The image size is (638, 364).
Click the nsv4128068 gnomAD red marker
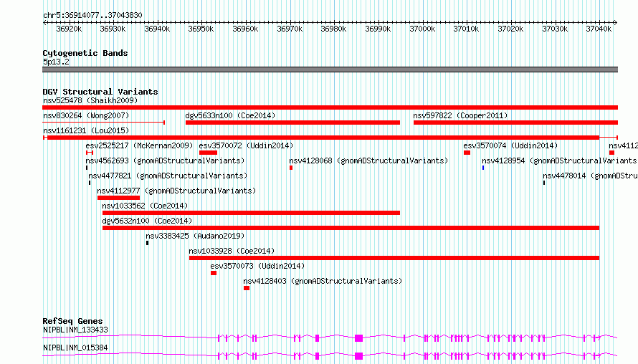291,168
